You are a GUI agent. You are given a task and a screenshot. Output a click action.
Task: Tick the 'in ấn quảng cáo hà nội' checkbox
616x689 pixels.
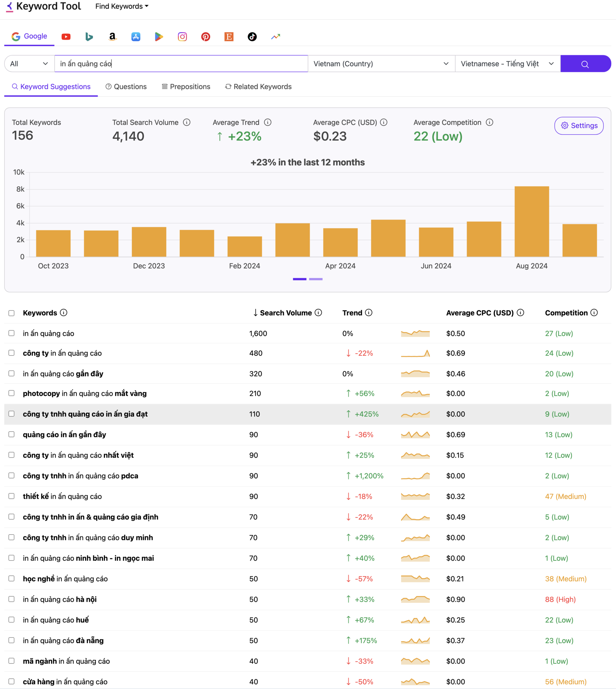[11, 599]
